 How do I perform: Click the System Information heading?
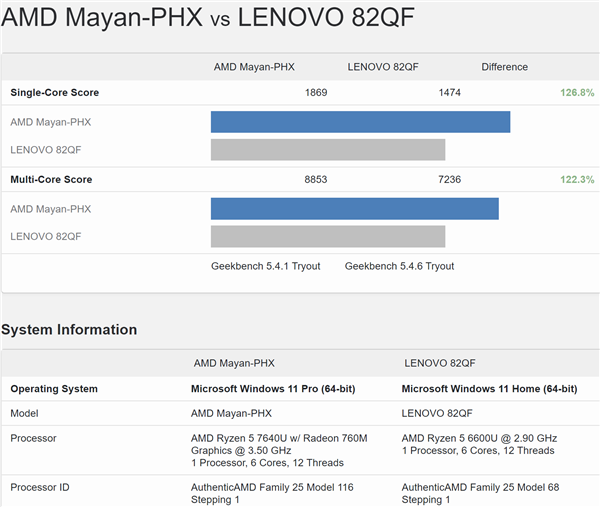(x=69, y=330)
